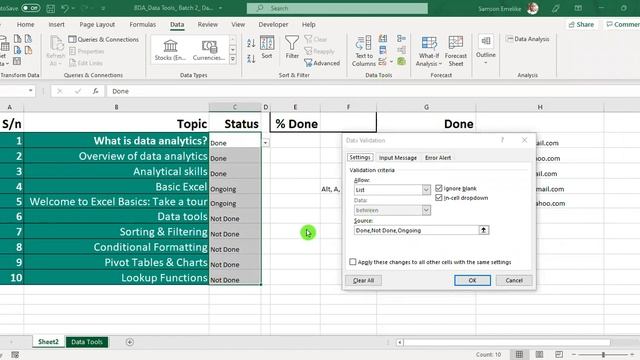Open the account profile picture

point(533,8)
